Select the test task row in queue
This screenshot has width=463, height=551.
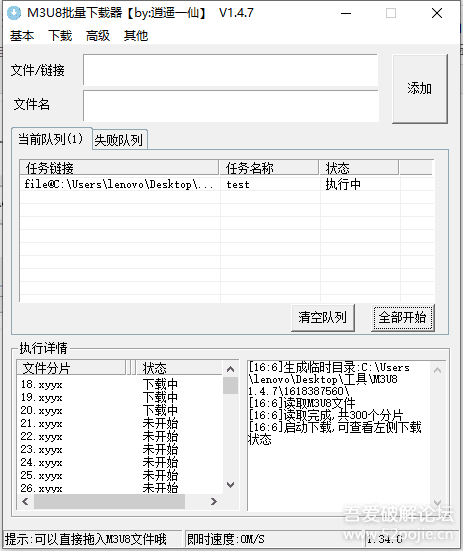tap(227, 184)
